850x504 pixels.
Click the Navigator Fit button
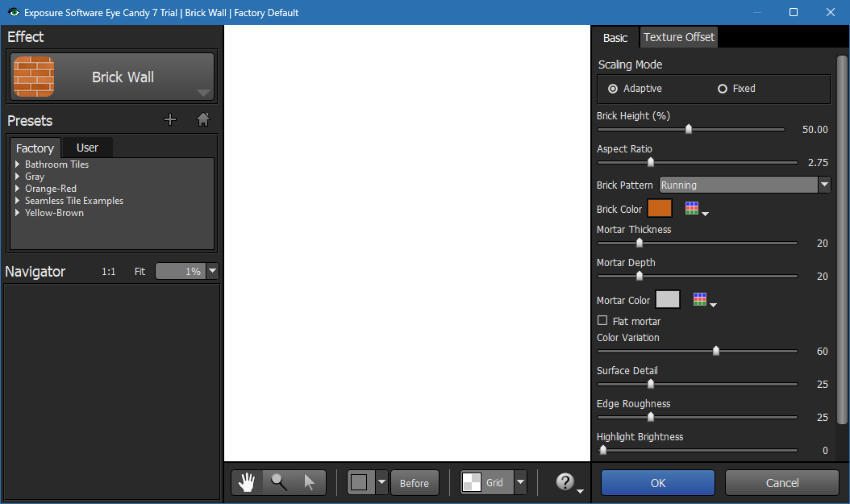pyautogui.click(x=140, y=272)
